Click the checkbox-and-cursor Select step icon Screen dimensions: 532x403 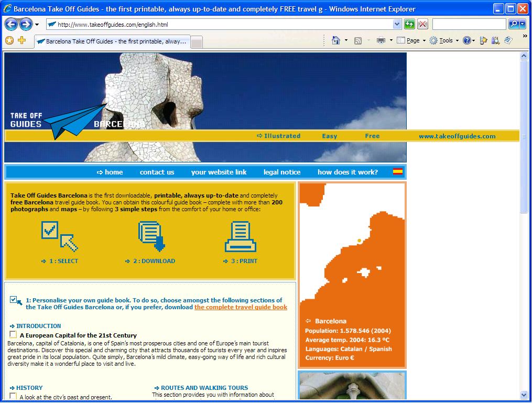59,236
